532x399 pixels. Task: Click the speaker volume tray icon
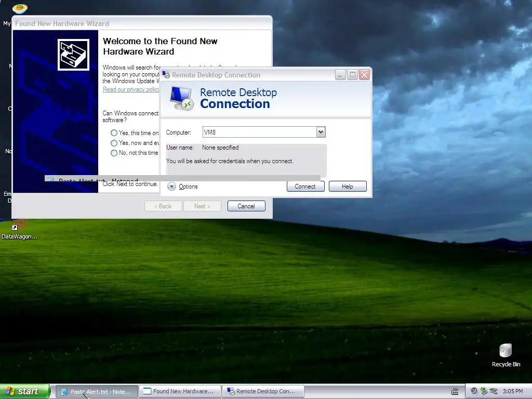[474, 391]
